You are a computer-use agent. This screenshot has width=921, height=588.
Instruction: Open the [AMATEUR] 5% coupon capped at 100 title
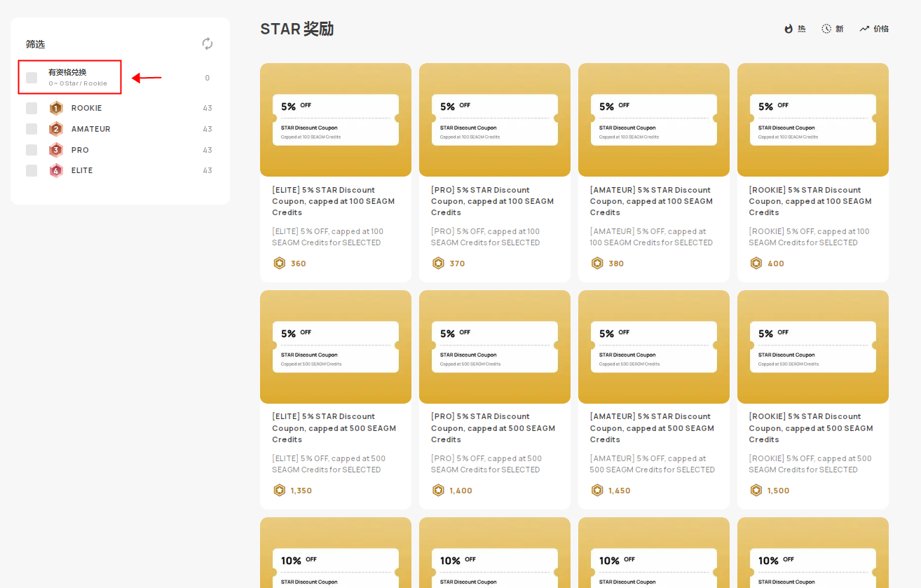point(652,201)
